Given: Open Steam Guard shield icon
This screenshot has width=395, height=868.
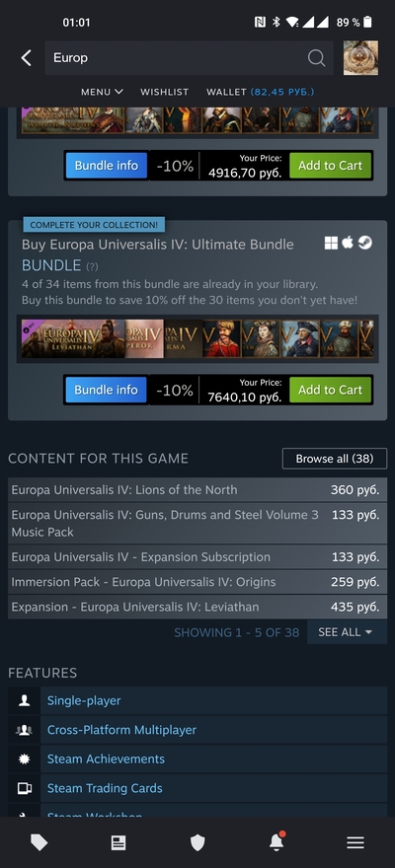Looking at the screenshot, I should tap(197, 842).
